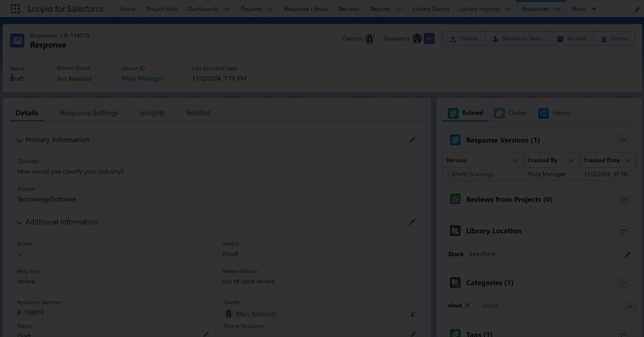Refresh the Library Location panel
Image resolution: width=644 pixels, height=337 pixels.
pos(623,231)
